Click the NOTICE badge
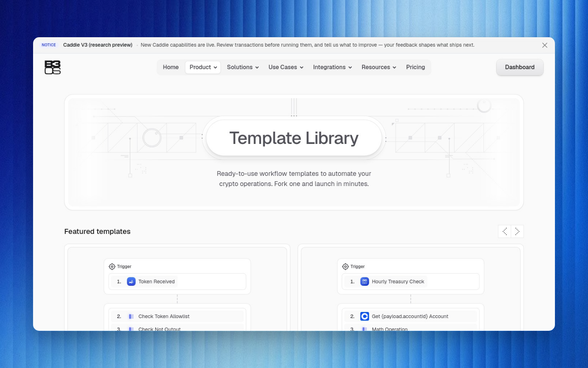Viewport: 588px width, 368px height. tap(49, 45)
